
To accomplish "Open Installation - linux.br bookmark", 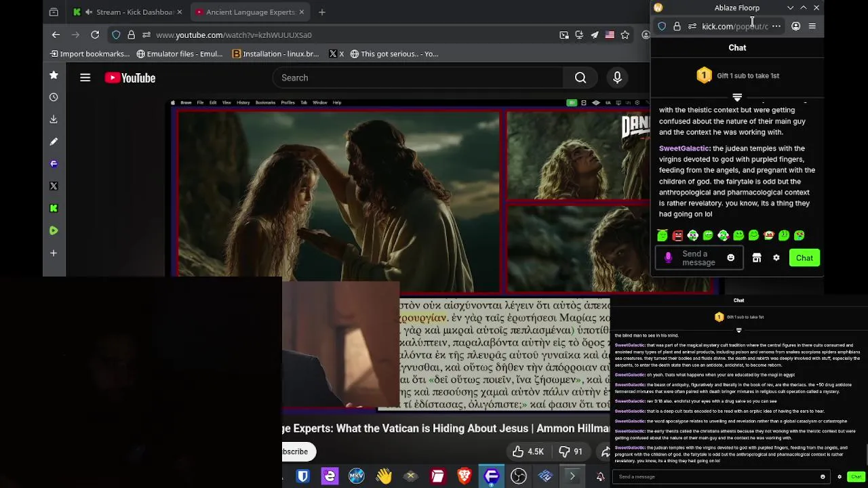I will pos(275,54).
